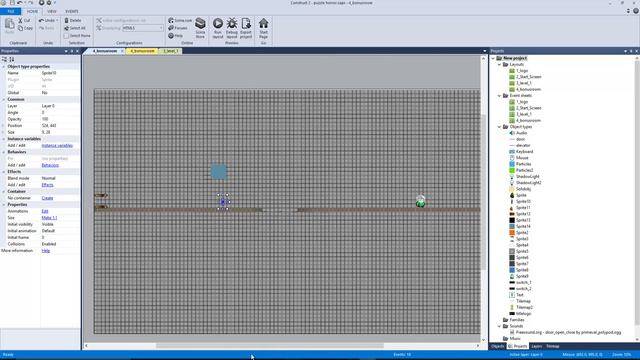Open the Forums icon in Online group

171,28
